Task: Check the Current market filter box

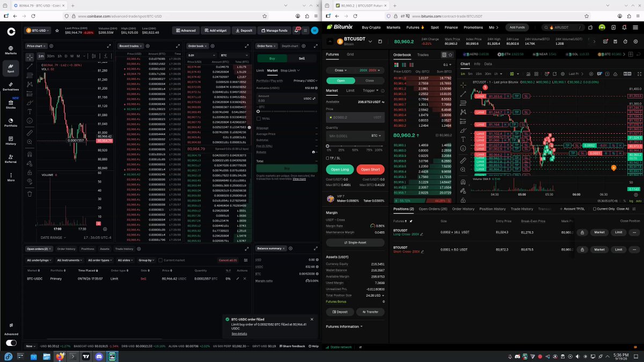Action: point(161,260)
